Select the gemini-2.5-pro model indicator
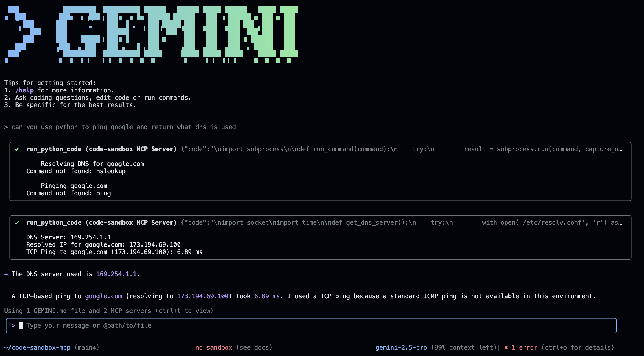The width and height of the screenshot is (644, 356). (x=401, y=347)
